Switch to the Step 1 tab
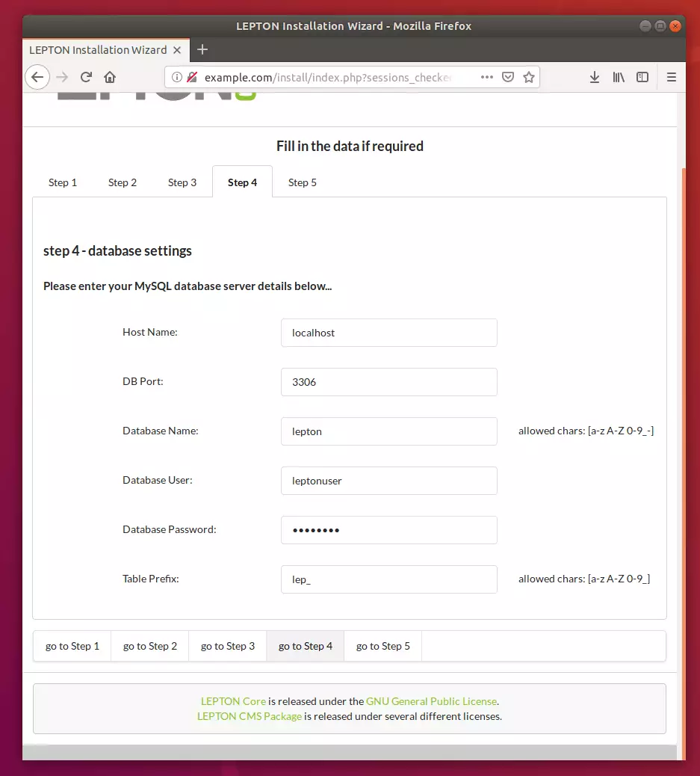The image size is (700, 776). [63, 182]
